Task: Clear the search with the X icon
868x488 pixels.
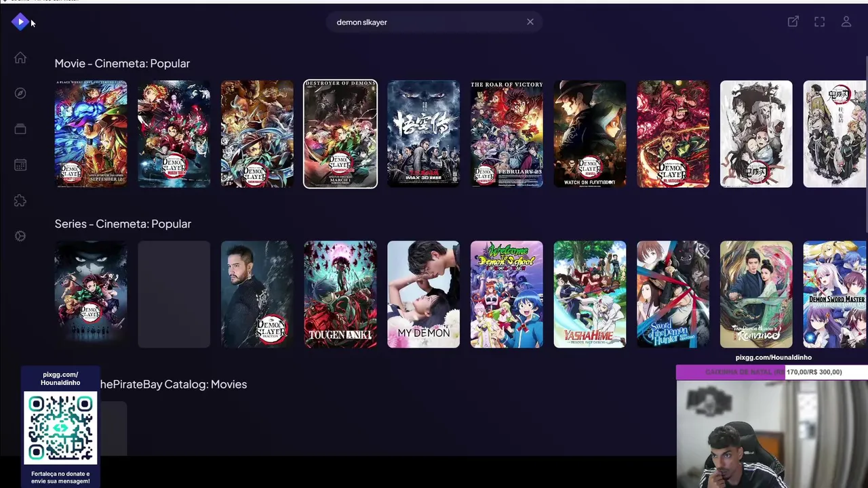Action: coord(530,22)
